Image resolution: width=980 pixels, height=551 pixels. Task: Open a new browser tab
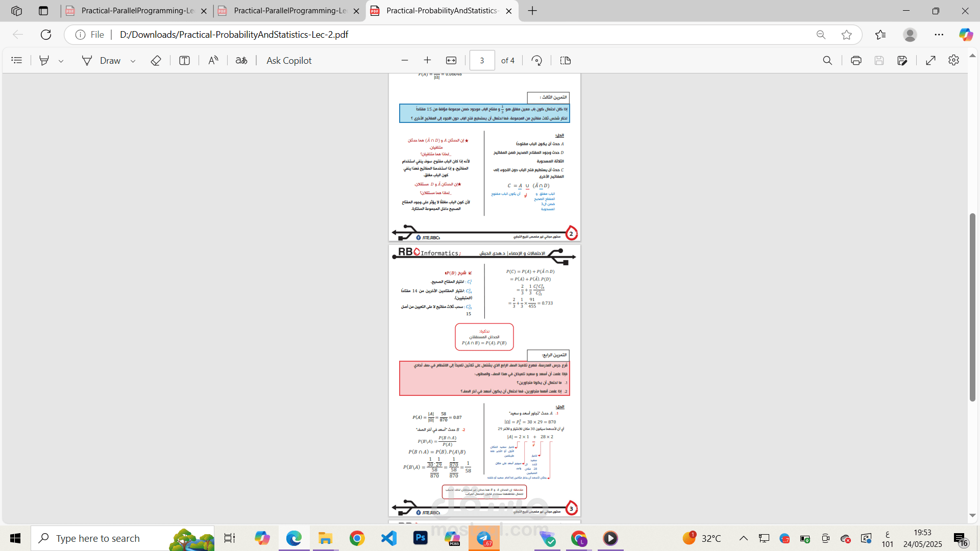[532, 11]
